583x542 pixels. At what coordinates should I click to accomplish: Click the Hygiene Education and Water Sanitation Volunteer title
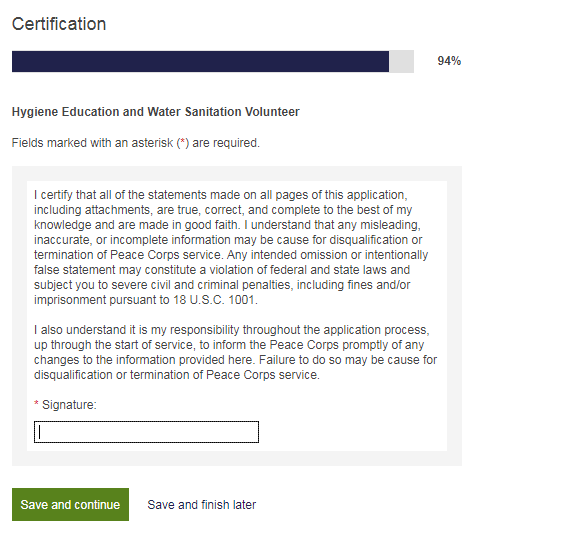click(x=155, y=112)
